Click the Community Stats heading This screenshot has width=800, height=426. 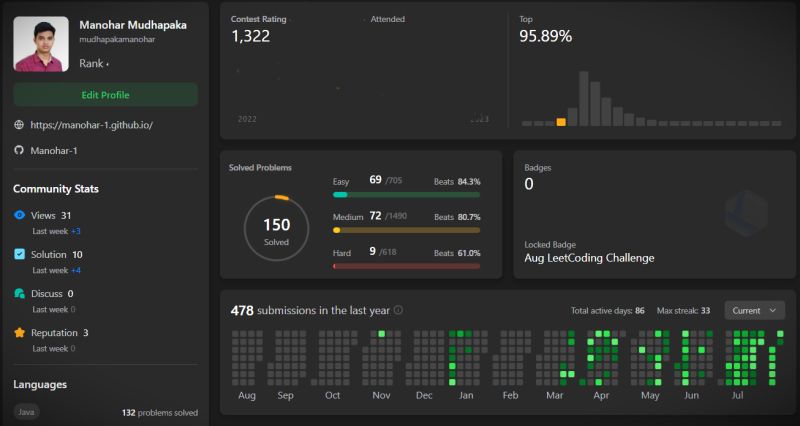tap(56, 189)
